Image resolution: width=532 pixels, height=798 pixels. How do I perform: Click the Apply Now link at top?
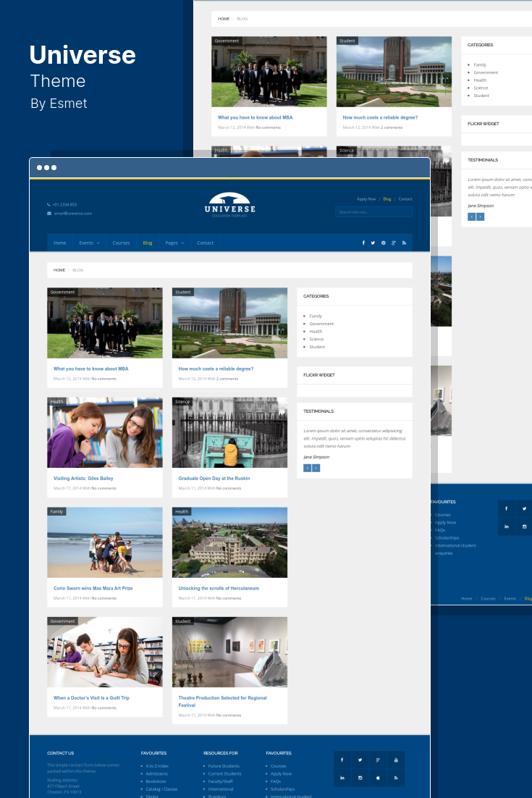point(366,199)
